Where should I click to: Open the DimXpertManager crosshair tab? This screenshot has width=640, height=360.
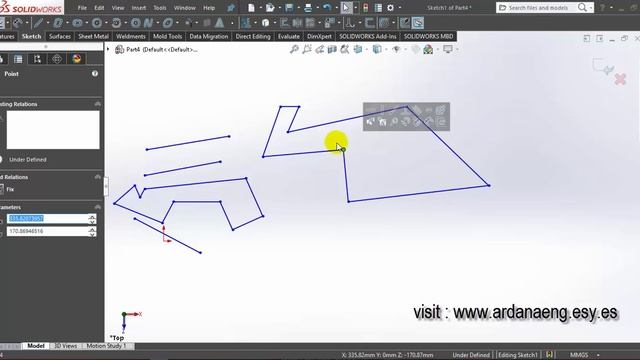pyautogui.click(x=57, y=59)
